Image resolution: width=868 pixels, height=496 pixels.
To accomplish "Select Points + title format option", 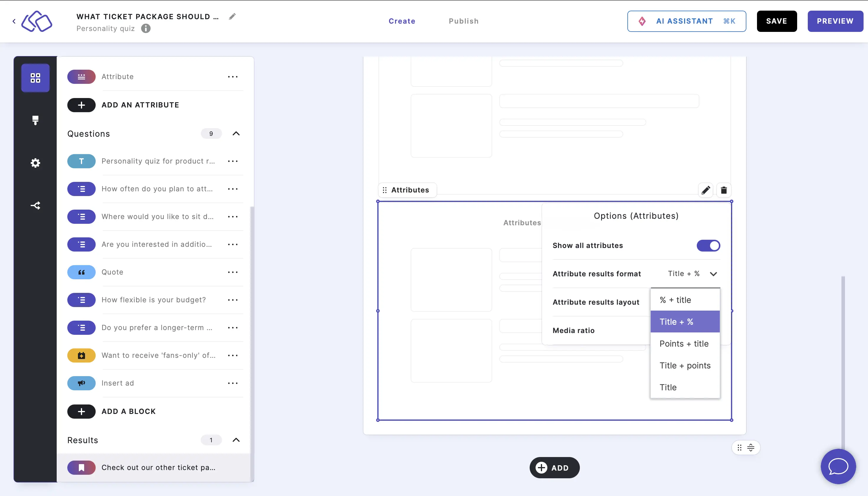I will [x=684, y=343].
